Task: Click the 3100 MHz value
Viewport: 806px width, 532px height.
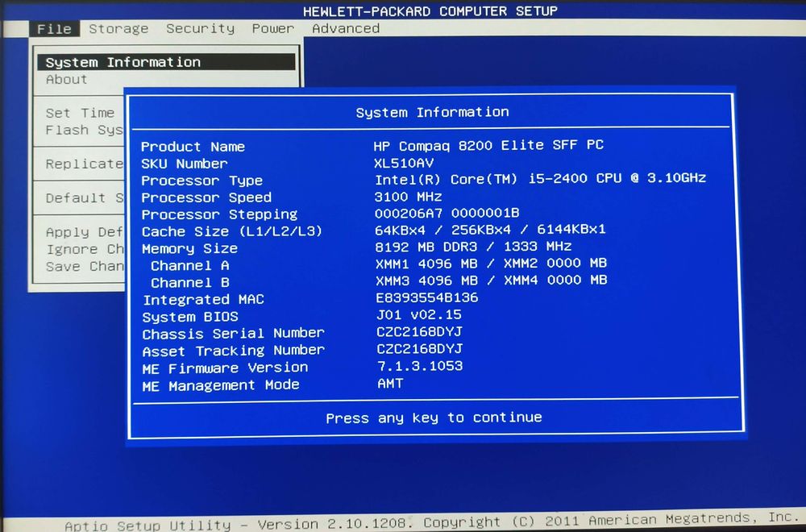Action: pos(408,197)
